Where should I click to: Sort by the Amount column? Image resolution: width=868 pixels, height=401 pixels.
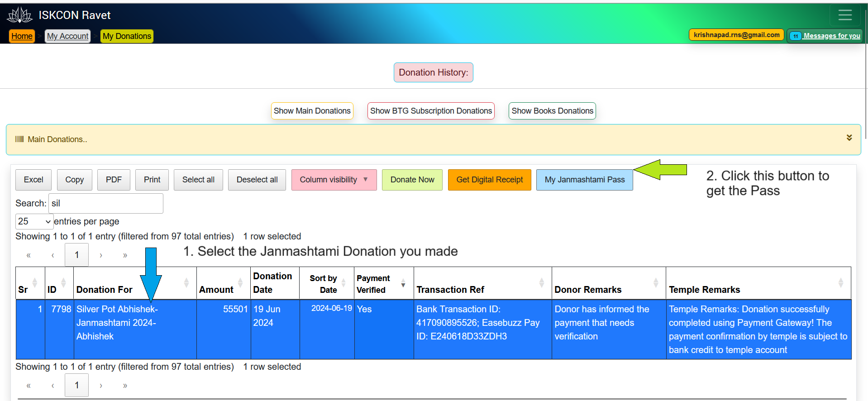[224, 283]
